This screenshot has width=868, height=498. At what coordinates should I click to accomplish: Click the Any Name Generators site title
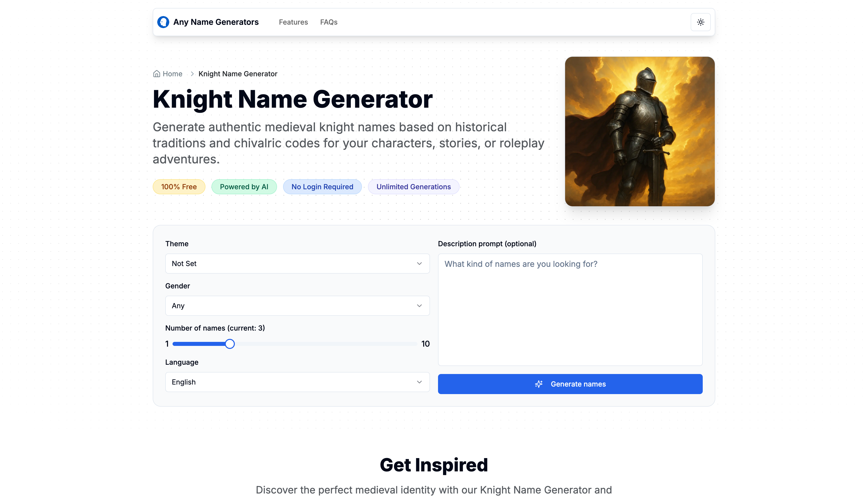(x=215, y=22)
